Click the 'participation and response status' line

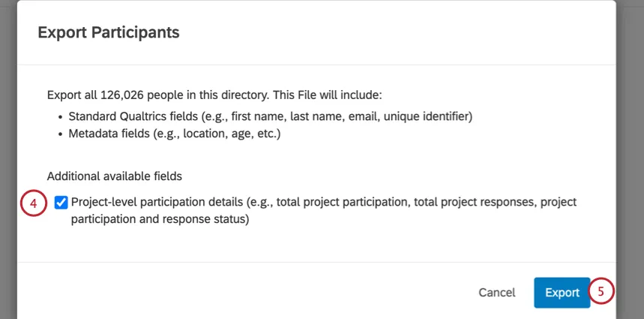[x=159, y=220]
